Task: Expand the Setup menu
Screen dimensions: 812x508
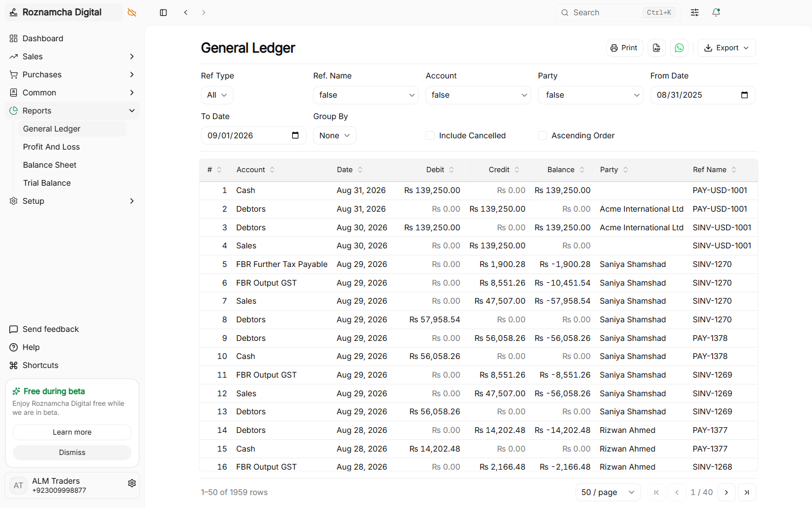Action: coord(72,201)
